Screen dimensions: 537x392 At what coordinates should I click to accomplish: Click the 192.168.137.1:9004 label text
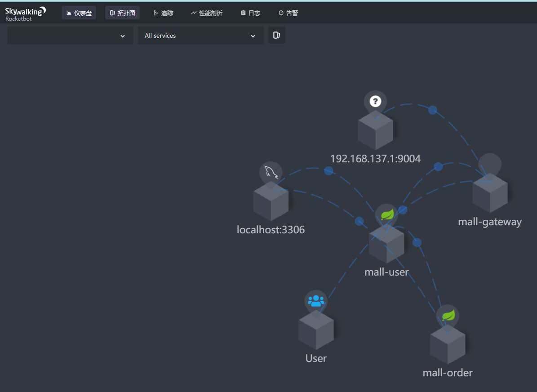click(375, 159)
